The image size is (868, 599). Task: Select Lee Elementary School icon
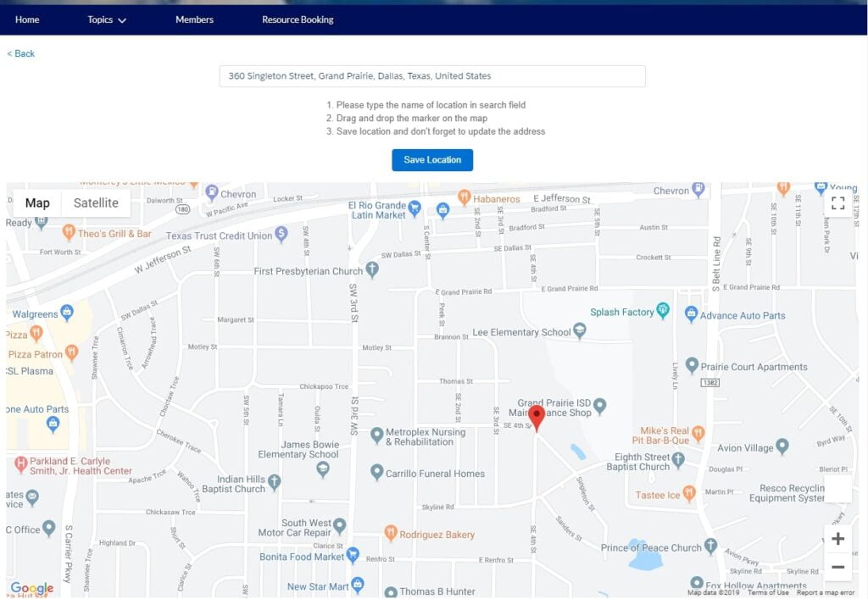click(579, 330)
